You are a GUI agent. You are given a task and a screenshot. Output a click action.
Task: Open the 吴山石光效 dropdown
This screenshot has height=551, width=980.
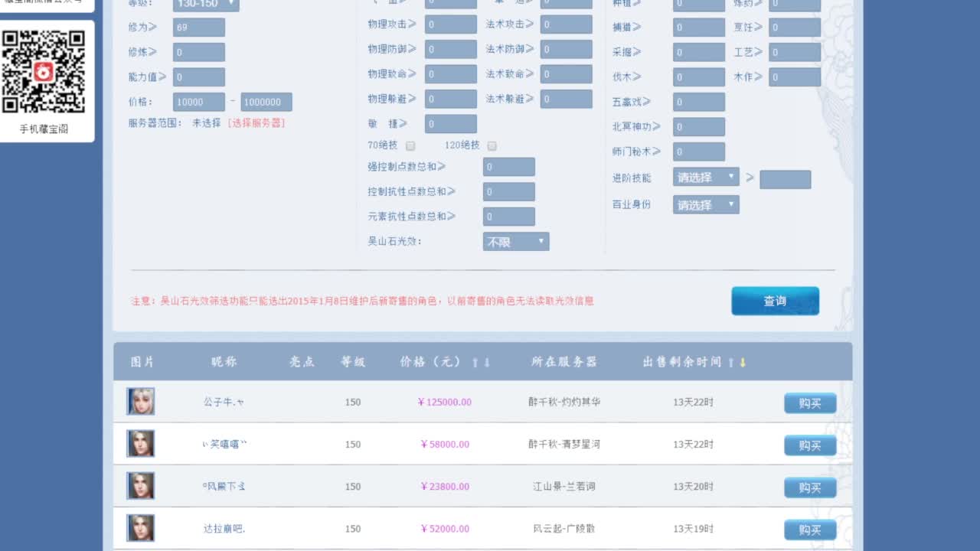(516, 242)
